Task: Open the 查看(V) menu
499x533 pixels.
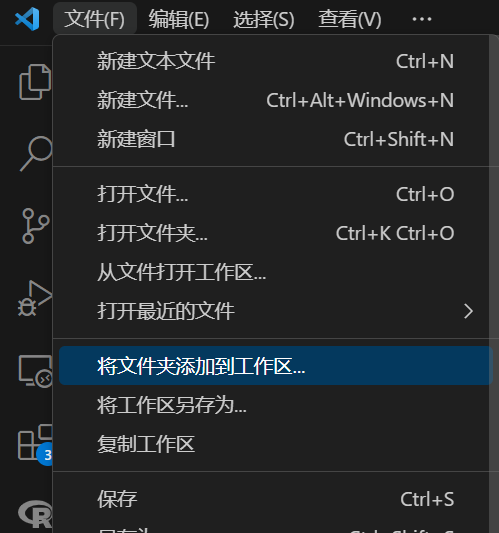Action: [x=350, y=19]
